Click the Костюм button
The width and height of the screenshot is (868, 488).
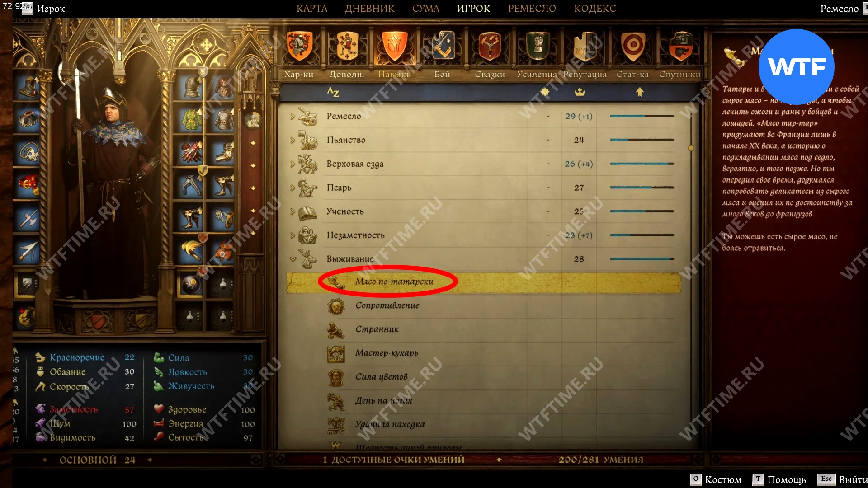tap(716, 479)
